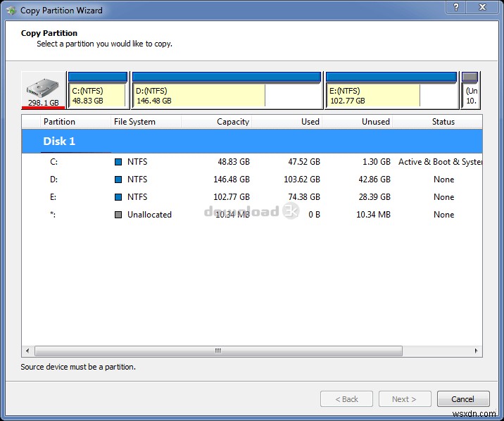504x421 pixels.
Task: Select the E: partition row
Action: pyautogui.click(x=252, y=197)
